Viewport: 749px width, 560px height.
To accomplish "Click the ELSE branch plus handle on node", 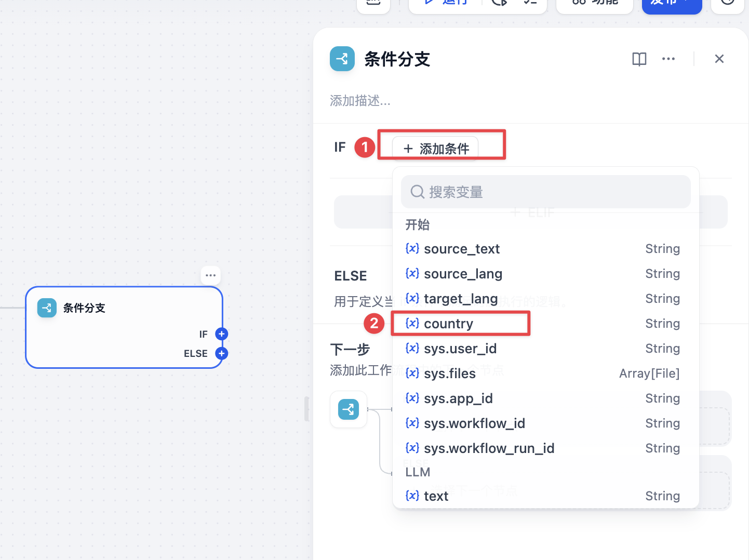I will (x=222, y=353).
